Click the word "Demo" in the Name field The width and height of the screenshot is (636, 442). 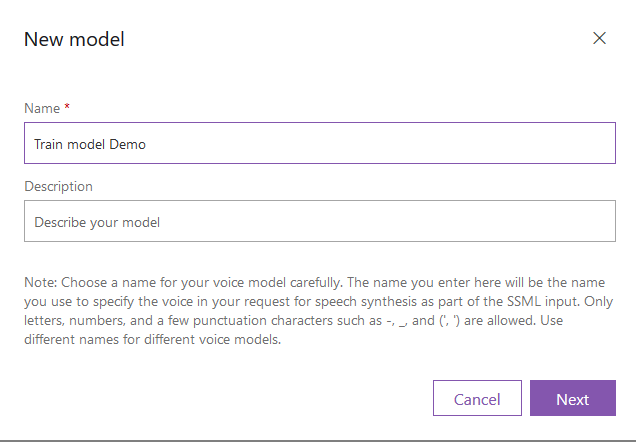tap(127, 144)
